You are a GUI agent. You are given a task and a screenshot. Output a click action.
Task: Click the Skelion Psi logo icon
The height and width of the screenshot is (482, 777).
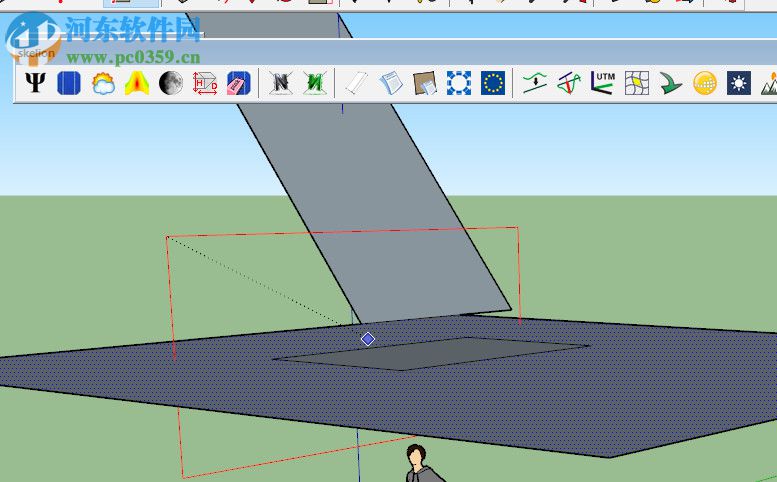(x=35, y=83)
